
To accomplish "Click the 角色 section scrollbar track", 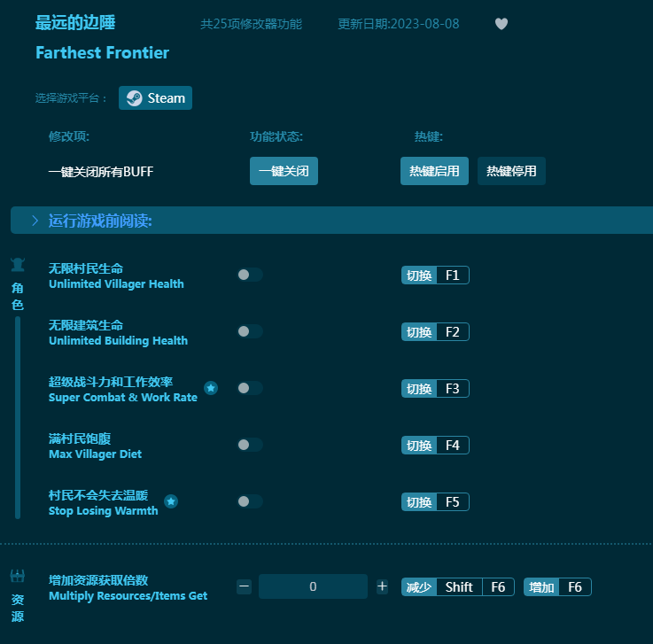I will (x=18, y=417).
